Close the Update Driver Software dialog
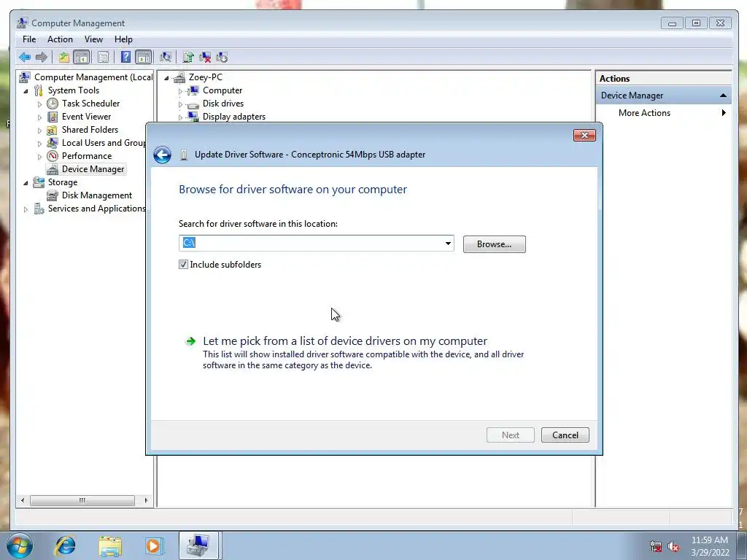Screen dimensions: 747x560 [584, 135]
